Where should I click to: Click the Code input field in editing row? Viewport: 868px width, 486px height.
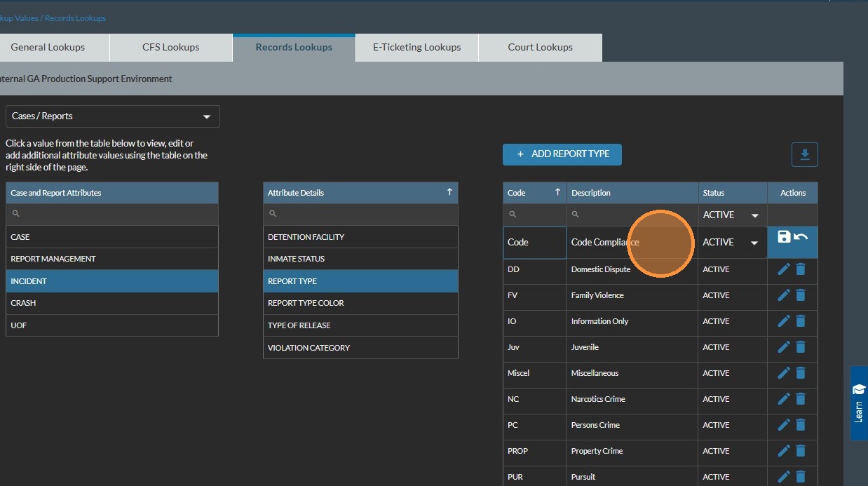point(534,243)
